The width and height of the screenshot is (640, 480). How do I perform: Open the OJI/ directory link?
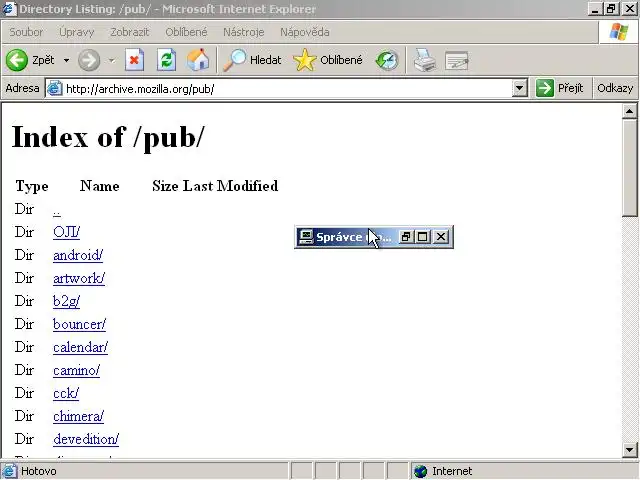(x=67, y=232)
